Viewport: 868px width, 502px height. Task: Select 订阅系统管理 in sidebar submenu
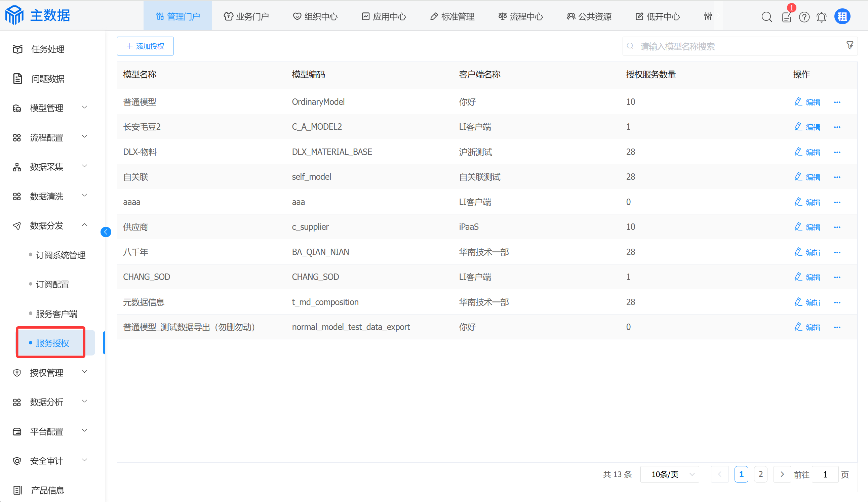(x=61, y=255)
